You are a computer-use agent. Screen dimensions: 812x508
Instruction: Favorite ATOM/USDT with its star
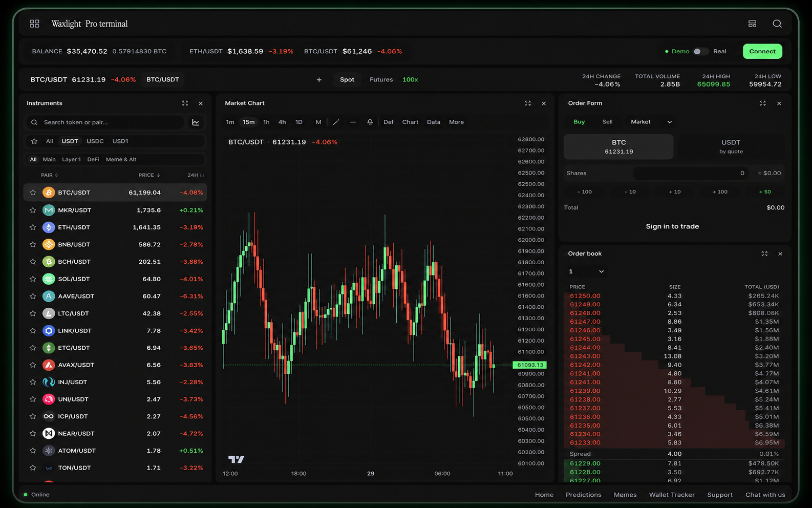click(x=33, y=451)
